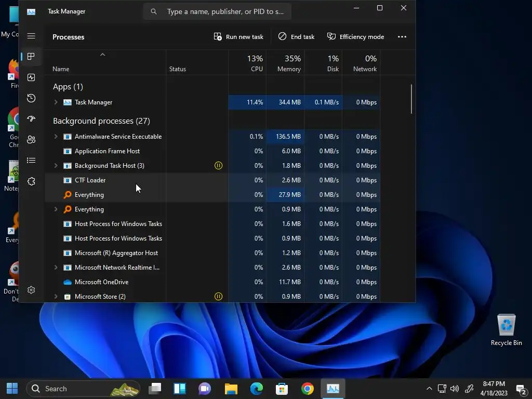Click the taskbar Search box
The height and width of the screenshot is (399, 532).
pyautogui.click(x=83, y=389)
